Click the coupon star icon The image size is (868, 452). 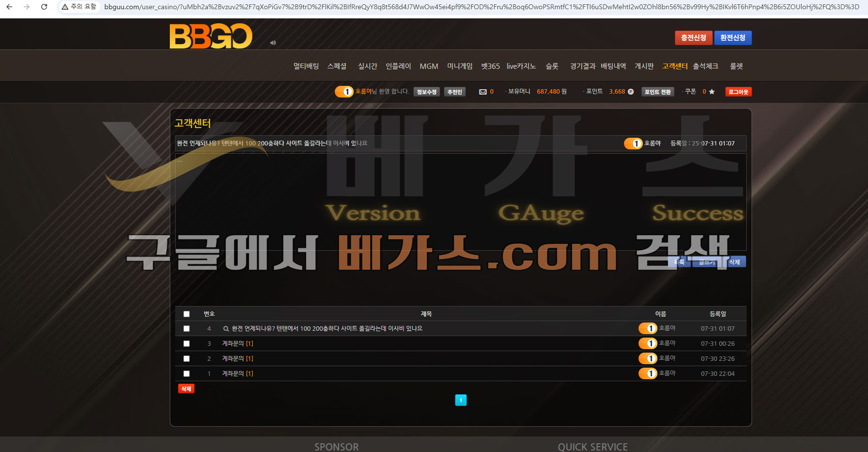point(712,92)
